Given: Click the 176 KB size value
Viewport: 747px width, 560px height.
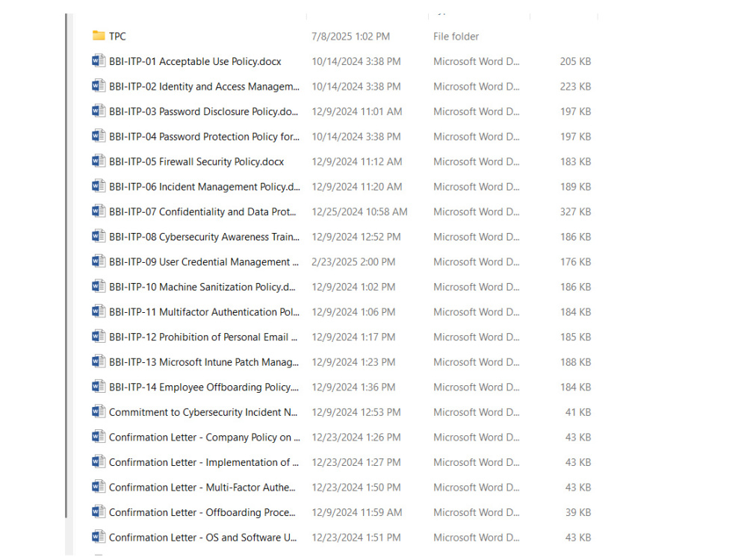Looking at the screenshot, I should 575,262.
